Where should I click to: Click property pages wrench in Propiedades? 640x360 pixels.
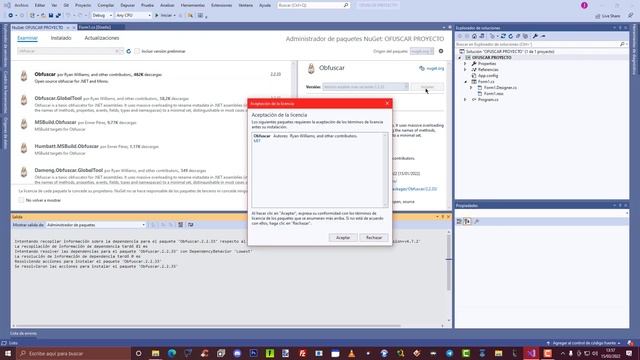pyautogui.click(x=477, y=221)
